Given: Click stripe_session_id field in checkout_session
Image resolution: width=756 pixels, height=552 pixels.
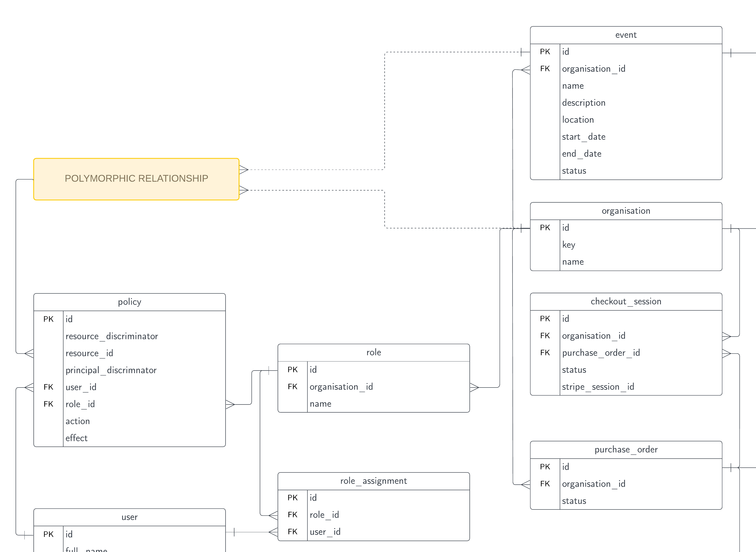Looking at the screenshot, I should pyautogui.click(x=598, y=387).
